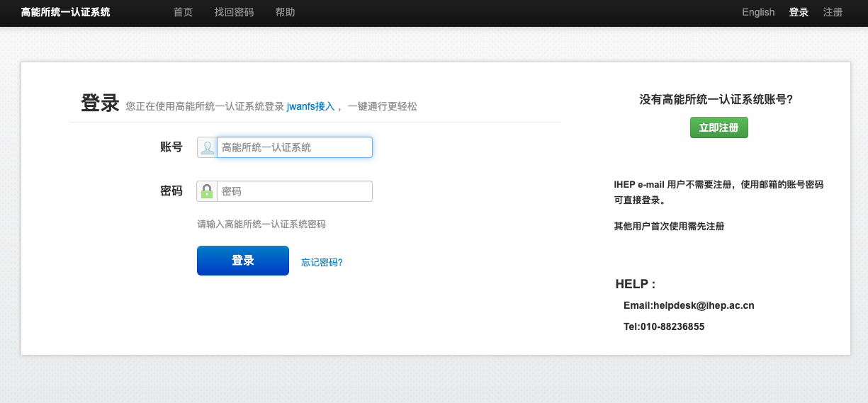Open the jwanfs接入 link
Viewport: 868px width, 403px height.
point(310,106)
